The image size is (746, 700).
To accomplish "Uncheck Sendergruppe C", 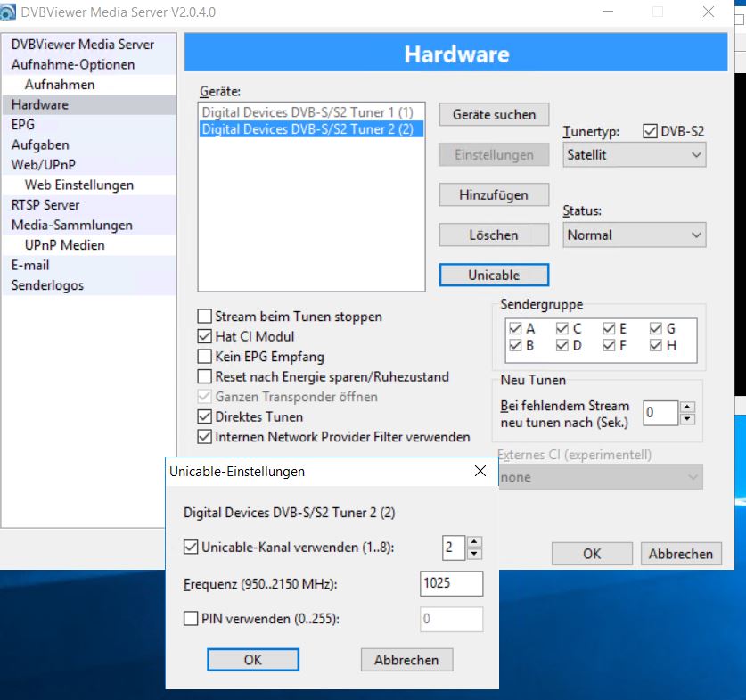I will [x=562, y=328].
